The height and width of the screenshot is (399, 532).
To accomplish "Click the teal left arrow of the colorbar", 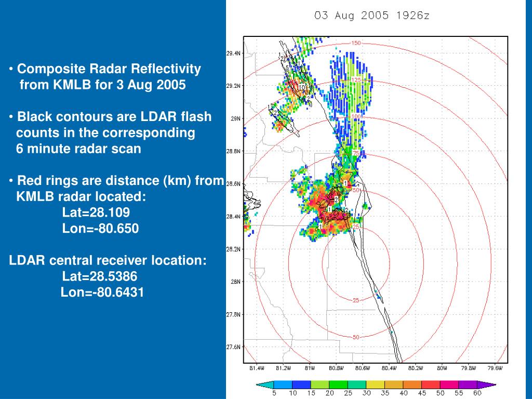I will tap(265, 384).
